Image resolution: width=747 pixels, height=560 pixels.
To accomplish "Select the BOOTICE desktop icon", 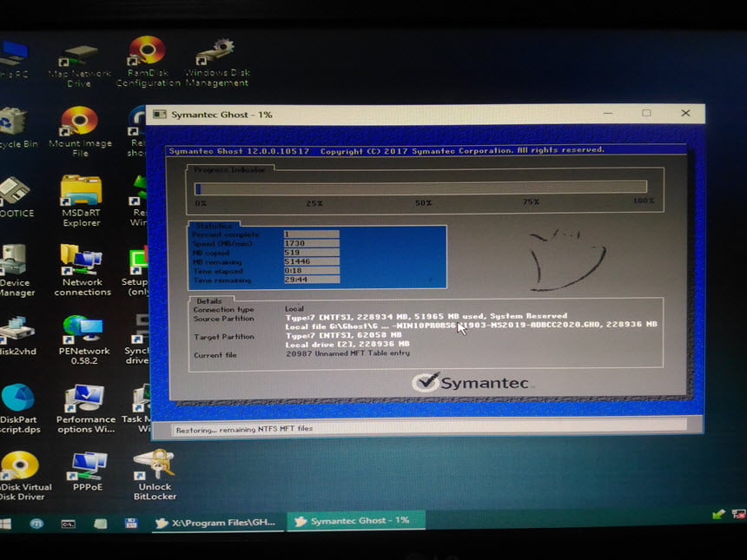I will click(17, 197).
